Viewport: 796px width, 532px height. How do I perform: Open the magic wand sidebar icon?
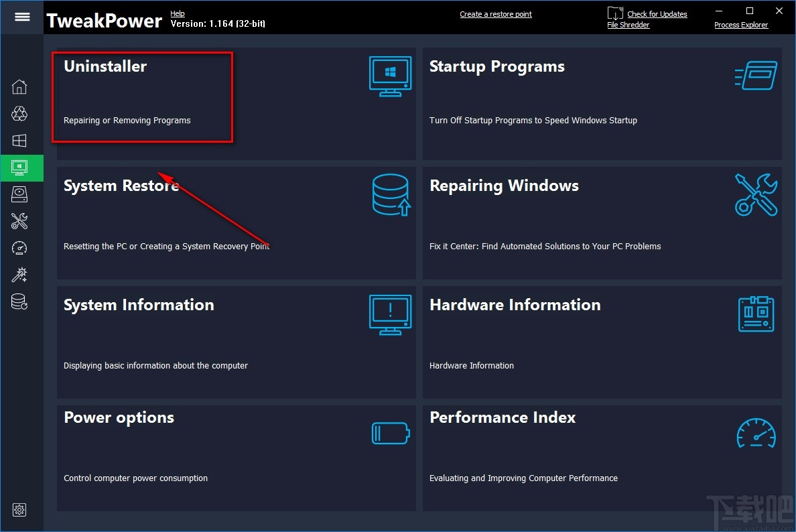tap(19, 275)
